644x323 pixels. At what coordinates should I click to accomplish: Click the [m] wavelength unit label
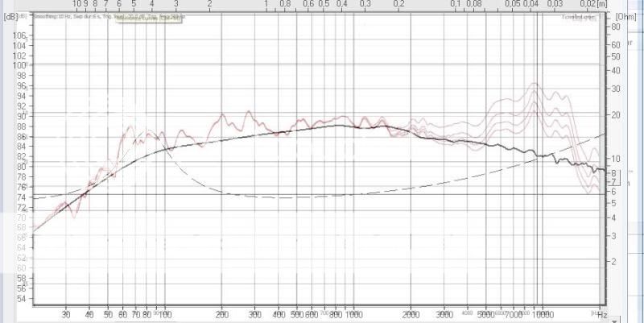602,4
